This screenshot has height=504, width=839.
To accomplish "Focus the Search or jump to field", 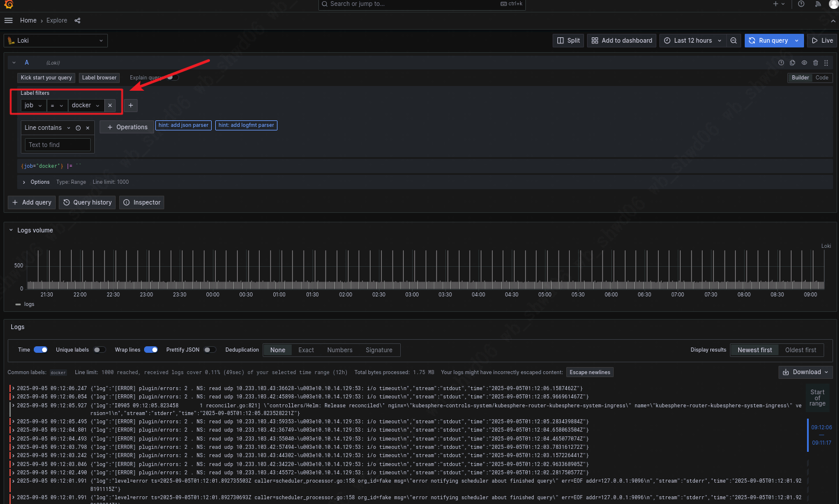I will (x=422, y=4).
